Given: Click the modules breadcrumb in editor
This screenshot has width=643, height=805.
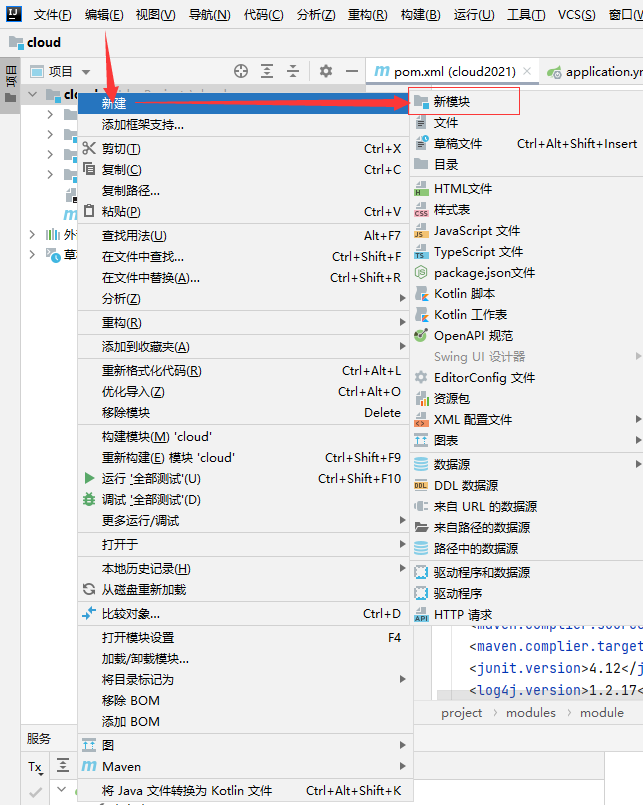Looking at the screenshot, I should coord(530,713).
